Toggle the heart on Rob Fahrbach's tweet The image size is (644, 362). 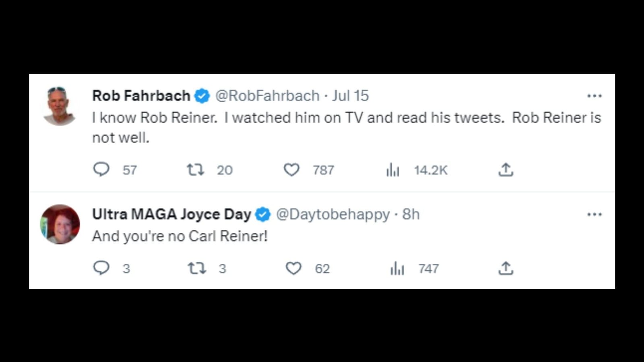coord(293,170)
